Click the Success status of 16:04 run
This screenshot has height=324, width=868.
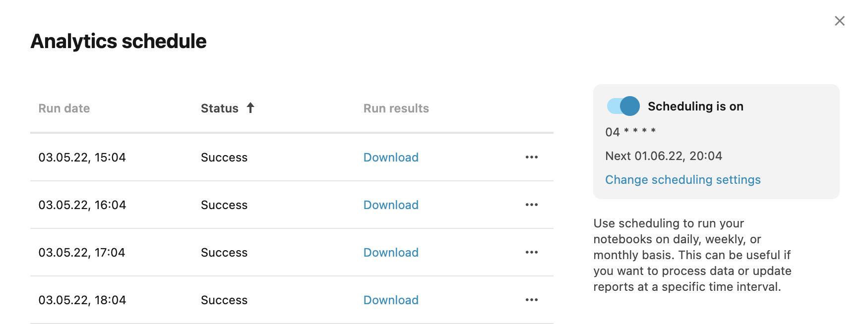point(224,205)
